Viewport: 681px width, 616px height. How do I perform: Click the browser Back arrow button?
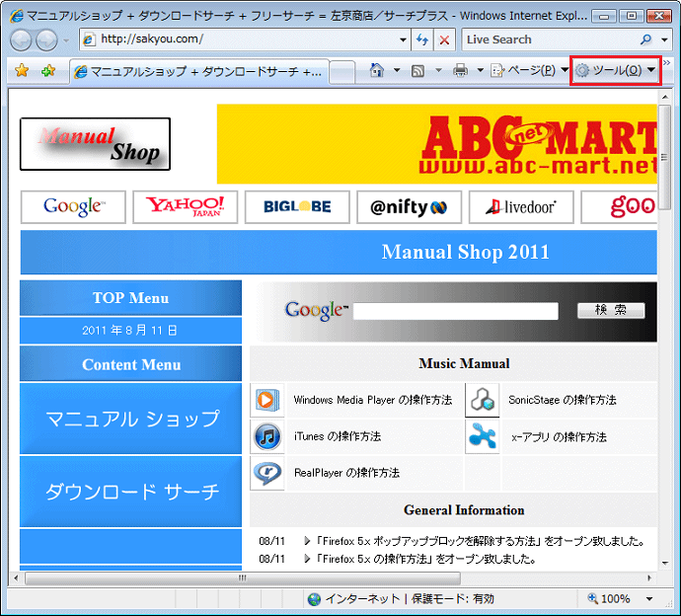(x=21, y=40)
